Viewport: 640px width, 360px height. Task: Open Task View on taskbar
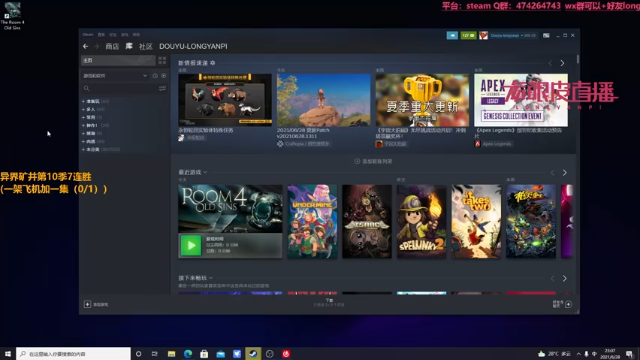point(155,354)
